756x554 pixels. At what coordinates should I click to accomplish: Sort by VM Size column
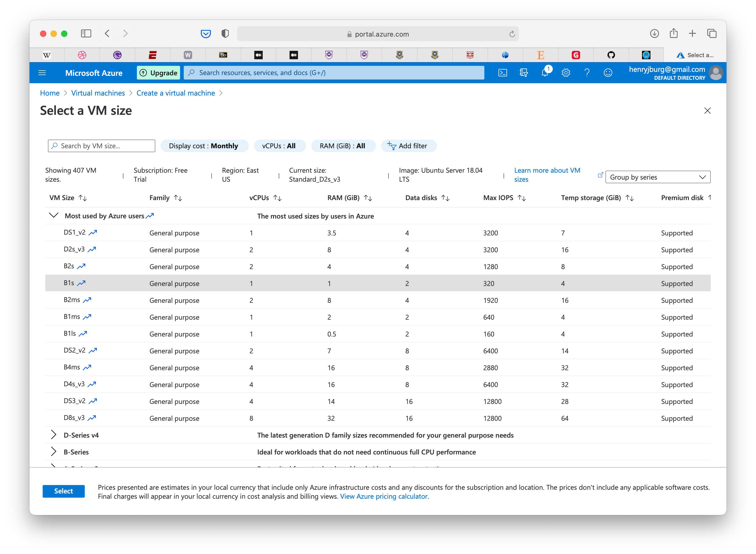click(82, 198)
